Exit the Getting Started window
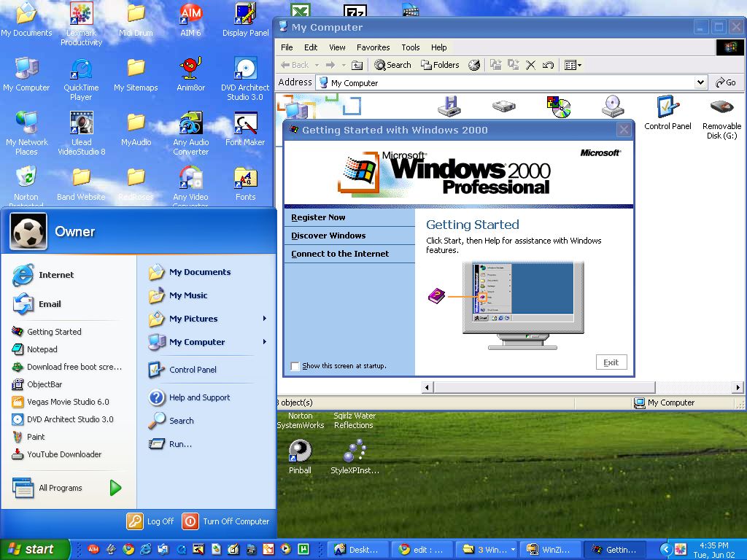The image size is (747, 560). [x=611, y=362]
